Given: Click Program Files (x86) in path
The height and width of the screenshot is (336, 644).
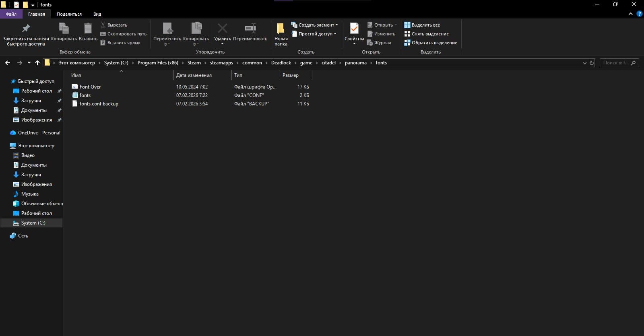Looking at the screenshot, I should [158, 63].
